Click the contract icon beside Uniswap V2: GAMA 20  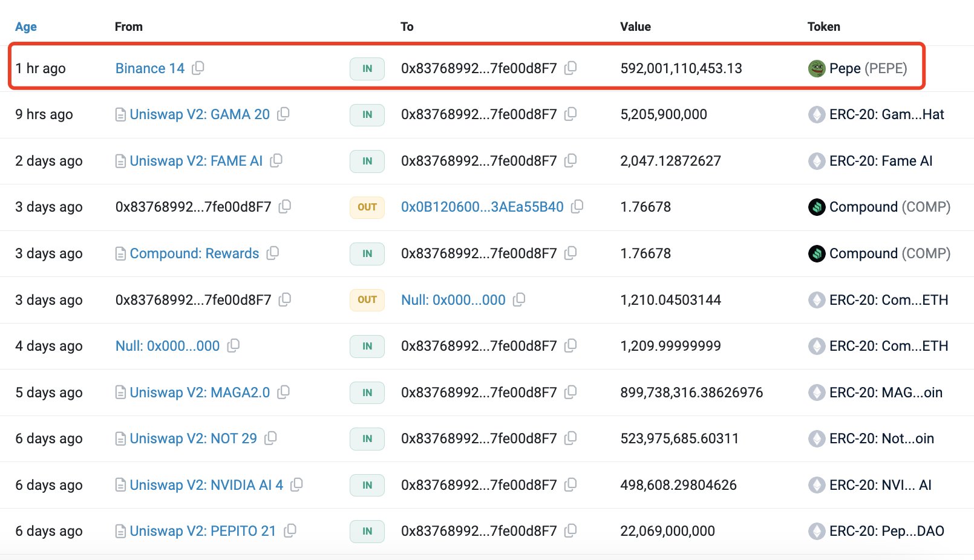point(120,114)
